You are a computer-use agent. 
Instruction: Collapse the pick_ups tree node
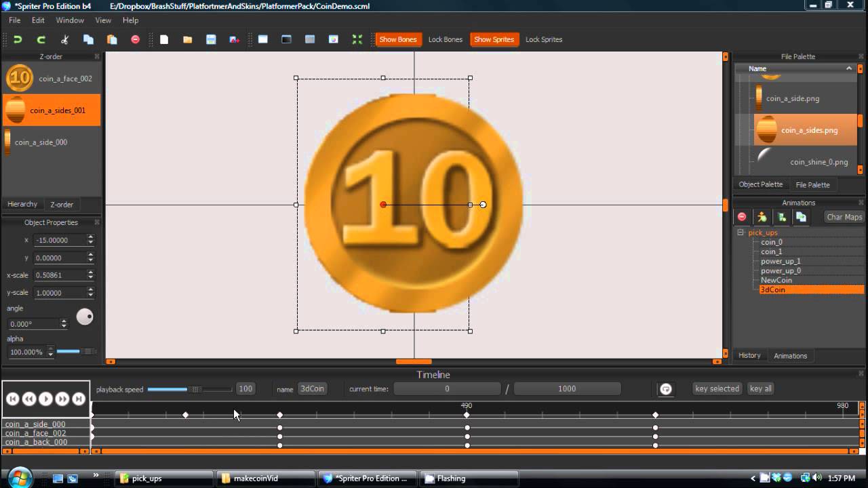pos(741,232)
